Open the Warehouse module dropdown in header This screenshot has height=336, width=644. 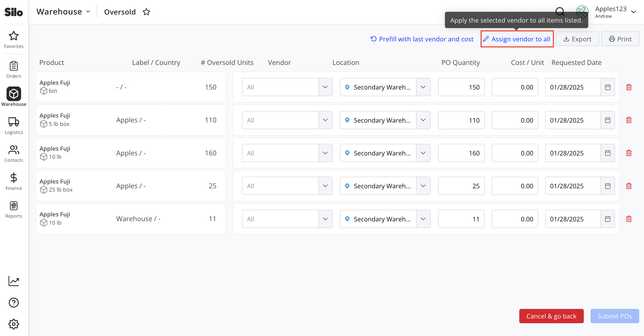coord(63,12)
